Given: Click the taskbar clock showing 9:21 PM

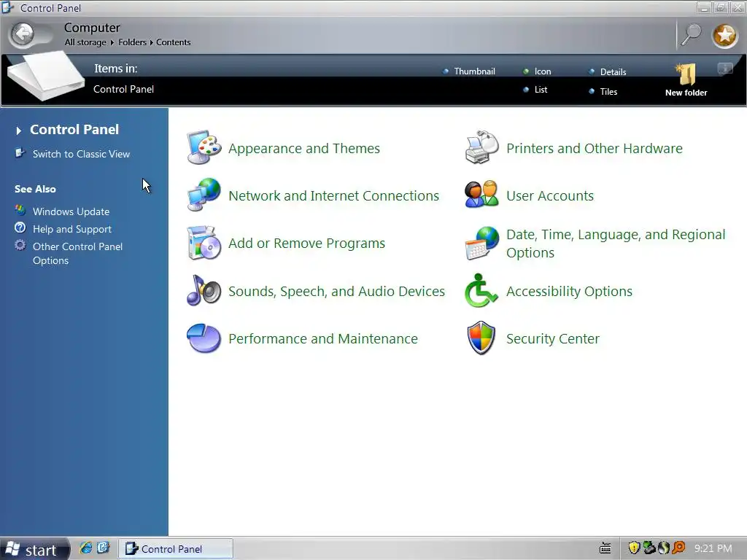Looking at the screenshot, I should [713, 548].
